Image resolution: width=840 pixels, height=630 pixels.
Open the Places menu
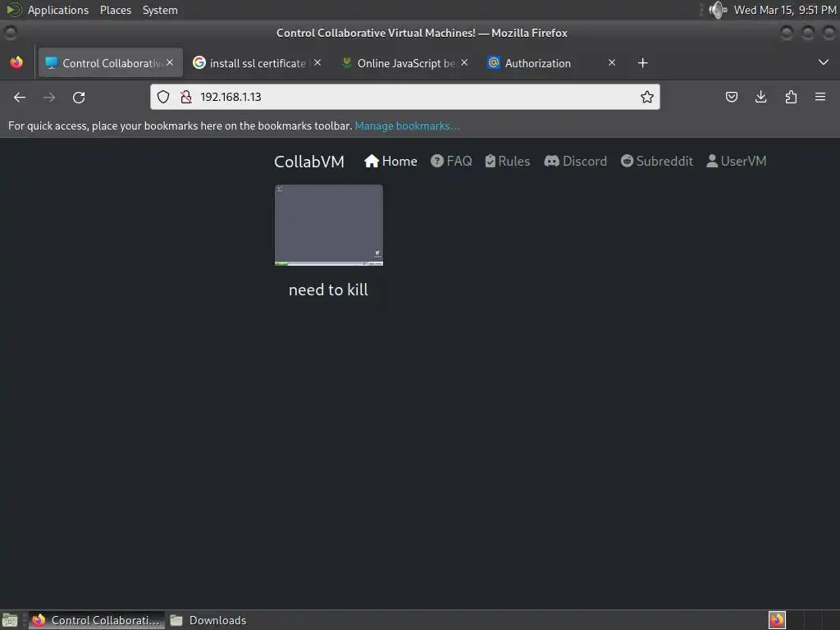116,10
